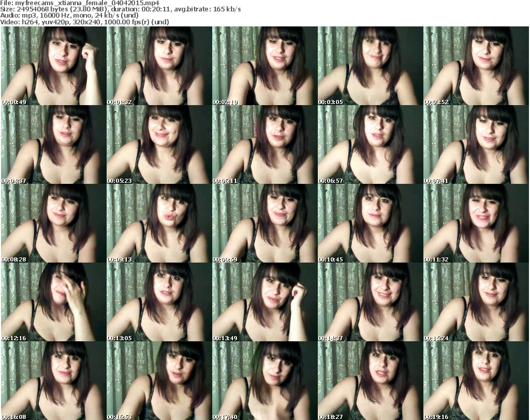The height and width of the screenshot is (420, 530).
Task: Select the 00:11:32 frame
Action: click(x=475, y=223)
